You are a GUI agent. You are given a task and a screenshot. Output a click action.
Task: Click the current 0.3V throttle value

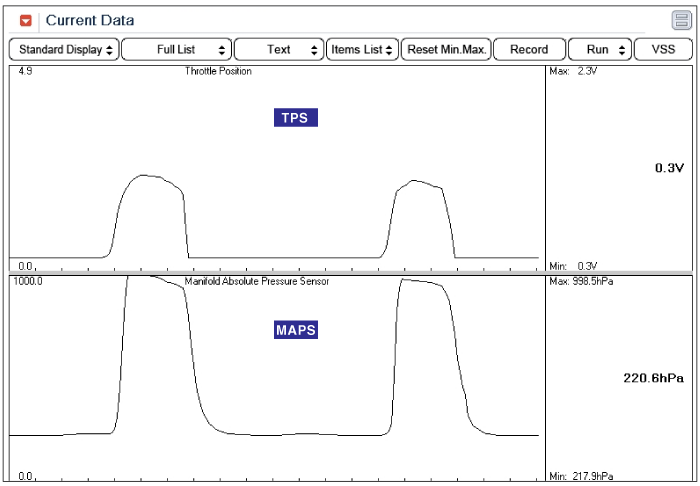(669, 168)
